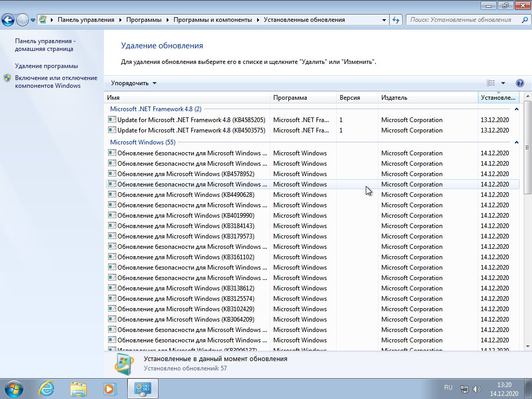This screenshot has width=532, height=399.
Task: Open the Упорядочить dropdown menu
Action: click(x=134, y=83)
